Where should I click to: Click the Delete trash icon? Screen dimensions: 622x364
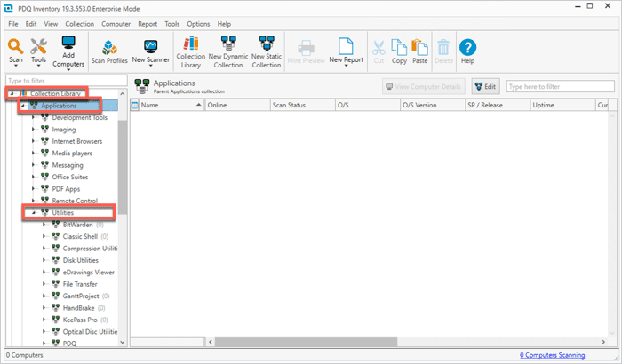coord(443,47)
